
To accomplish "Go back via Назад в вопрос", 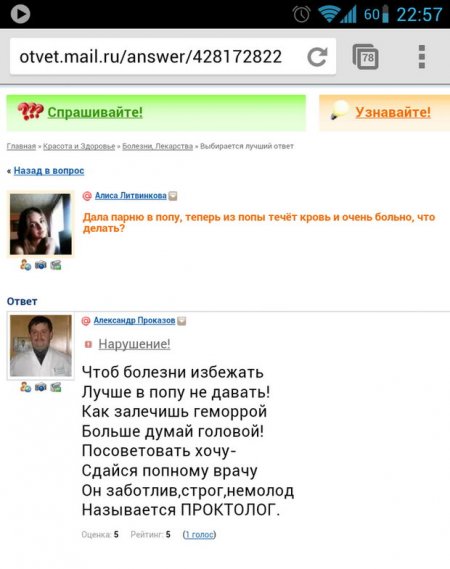I will [49, 171].
